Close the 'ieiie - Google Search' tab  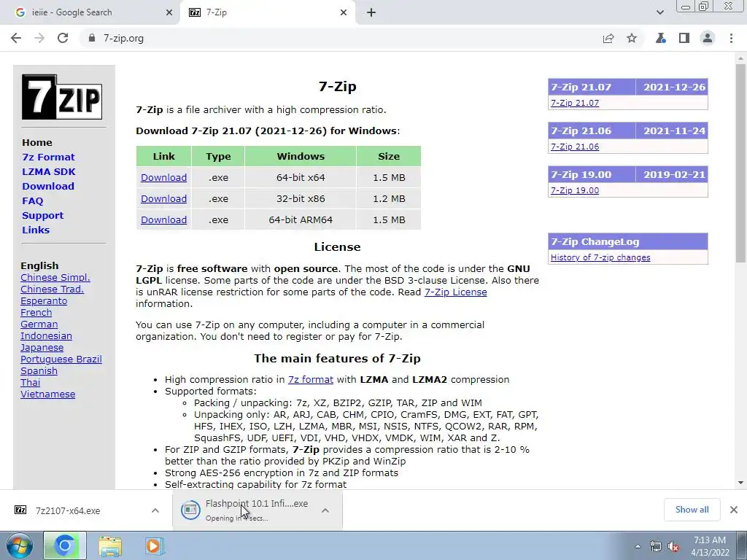point(169,13)
